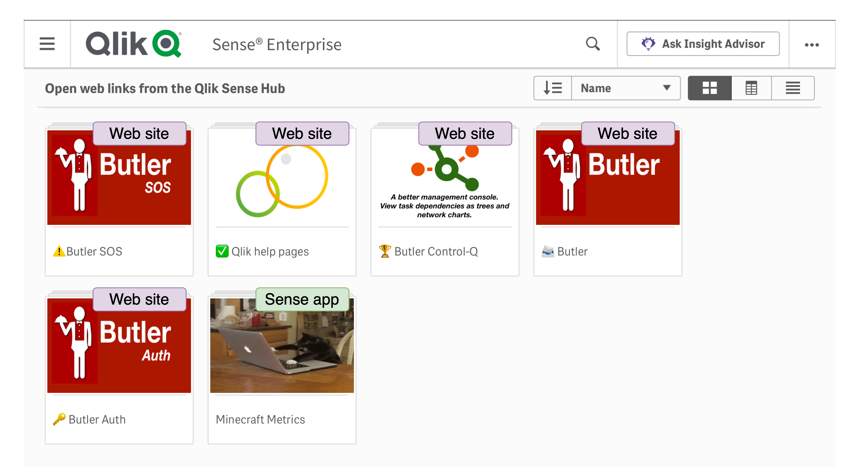
Task: Open the Butler Auth card thumbnail
Action: coord(119,345)
